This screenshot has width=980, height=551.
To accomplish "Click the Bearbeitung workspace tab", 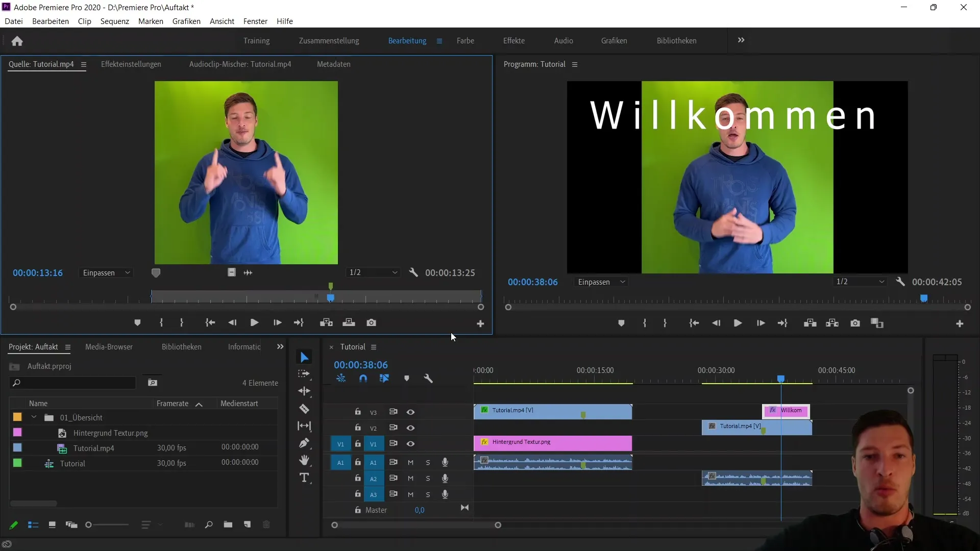I will click(407, 40).
